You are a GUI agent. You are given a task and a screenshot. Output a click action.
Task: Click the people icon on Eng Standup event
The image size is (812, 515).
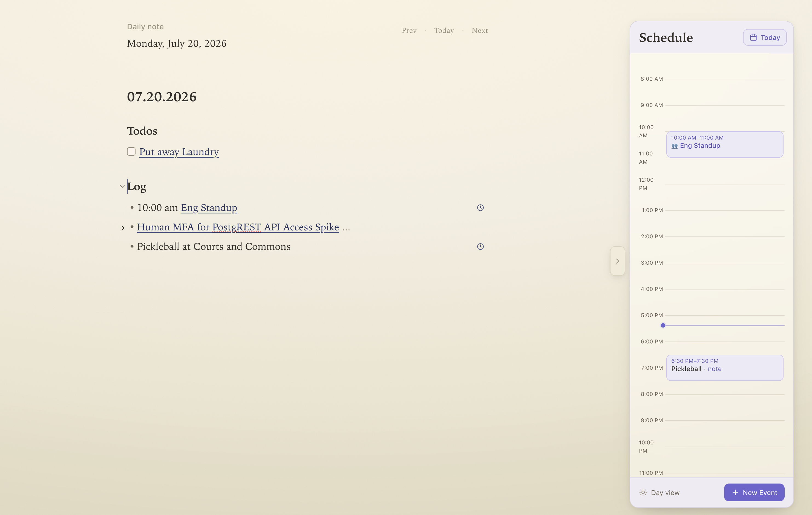pos(674,146)
